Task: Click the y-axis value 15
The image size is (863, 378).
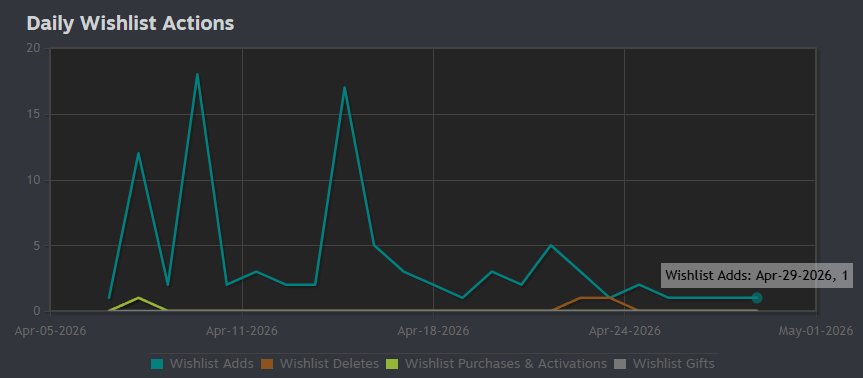Action: click(34, 114)
